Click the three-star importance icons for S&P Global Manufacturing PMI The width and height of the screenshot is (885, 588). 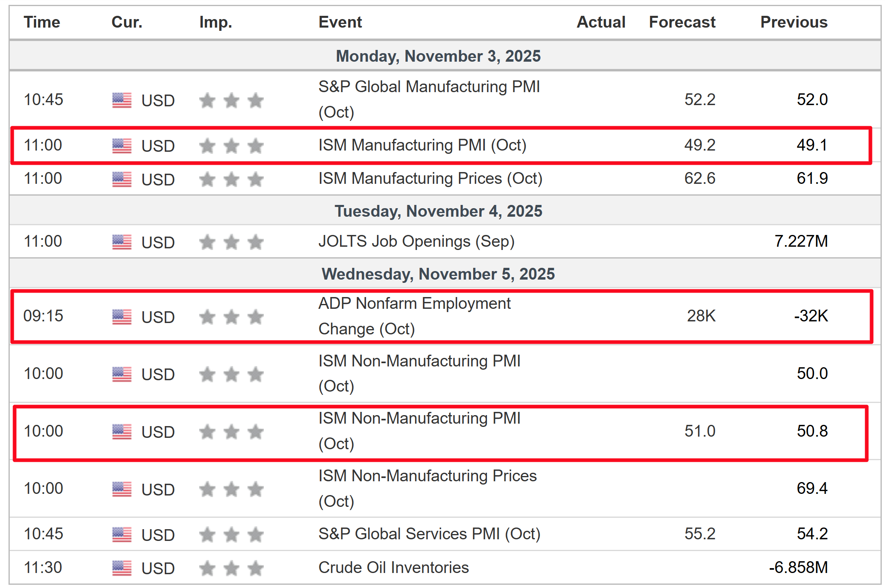pyautogui.click(x=231, y=100)
